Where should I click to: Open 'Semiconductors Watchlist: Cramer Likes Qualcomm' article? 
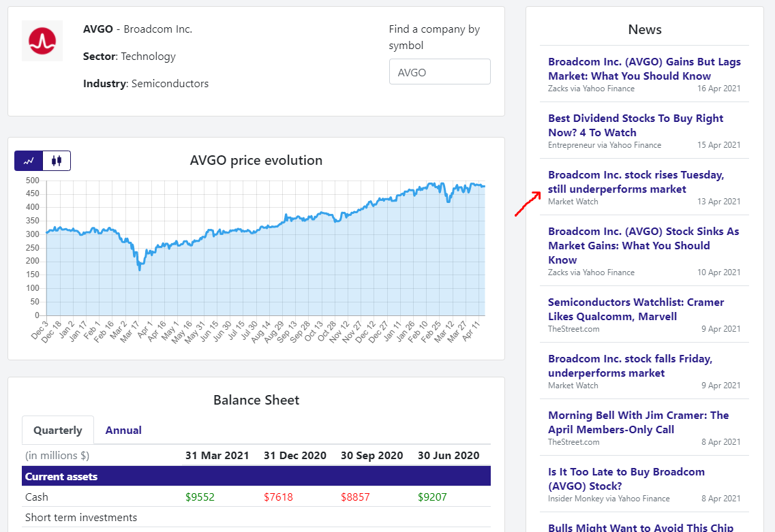tap(636, 309)
